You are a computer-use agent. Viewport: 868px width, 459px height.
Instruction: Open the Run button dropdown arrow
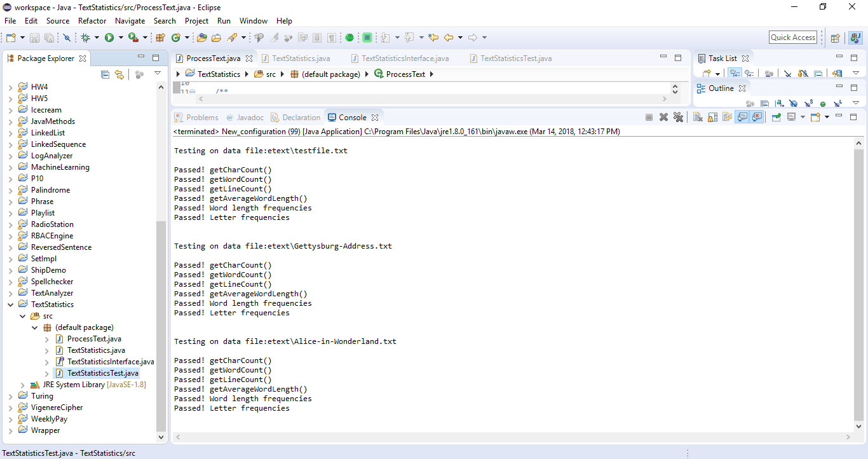[120, 38]
